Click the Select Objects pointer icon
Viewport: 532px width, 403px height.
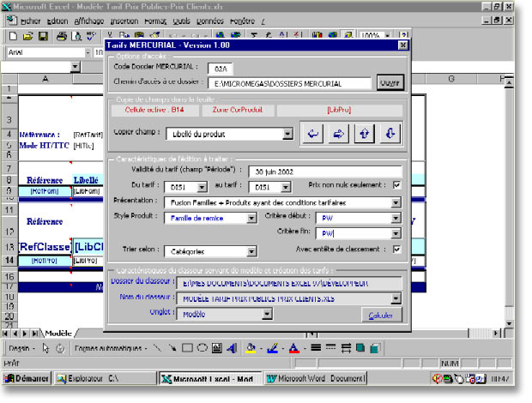click(45, 348)
